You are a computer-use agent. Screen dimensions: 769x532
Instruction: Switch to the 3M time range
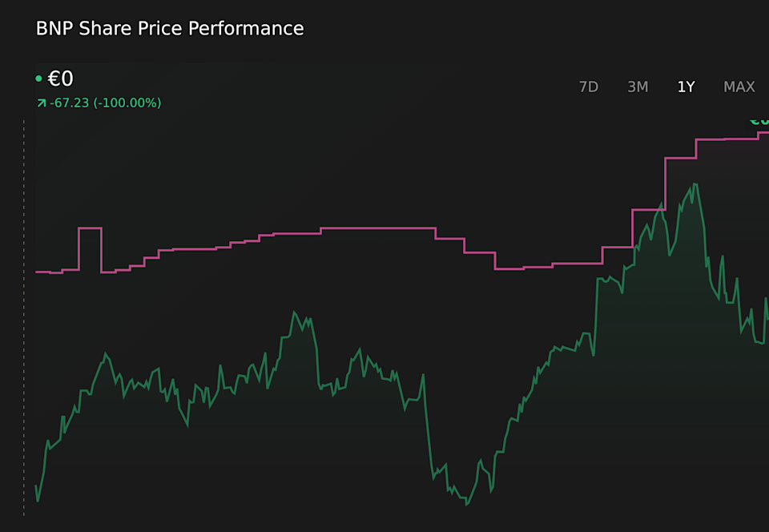pos(638,87)
